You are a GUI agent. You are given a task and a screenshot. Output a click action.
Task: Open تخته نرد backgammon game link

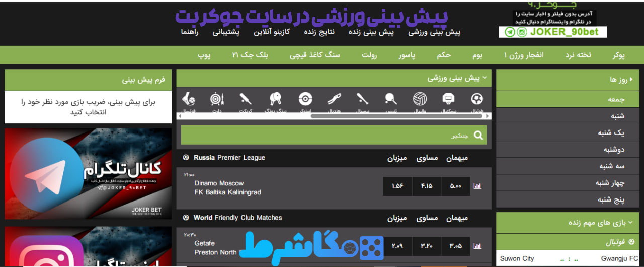click(578, 55)
